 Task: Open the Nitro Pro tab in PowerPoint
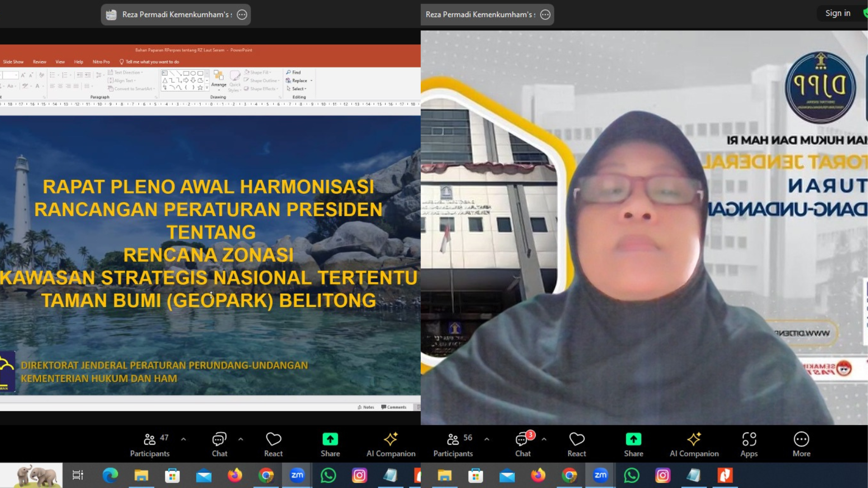point(101,62)
